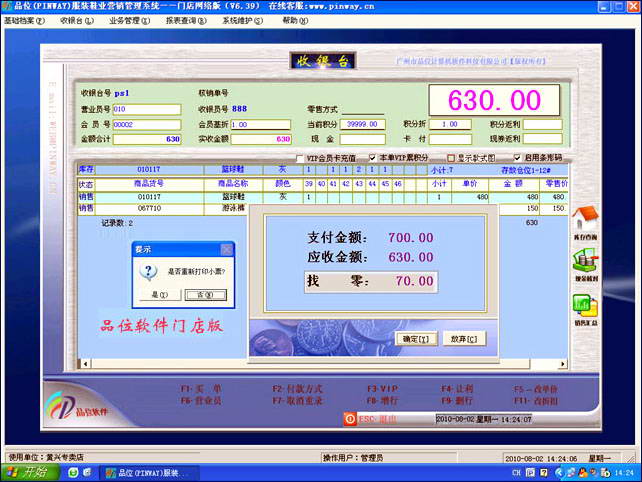Click the 现券返利 input field

pos(543,139)
